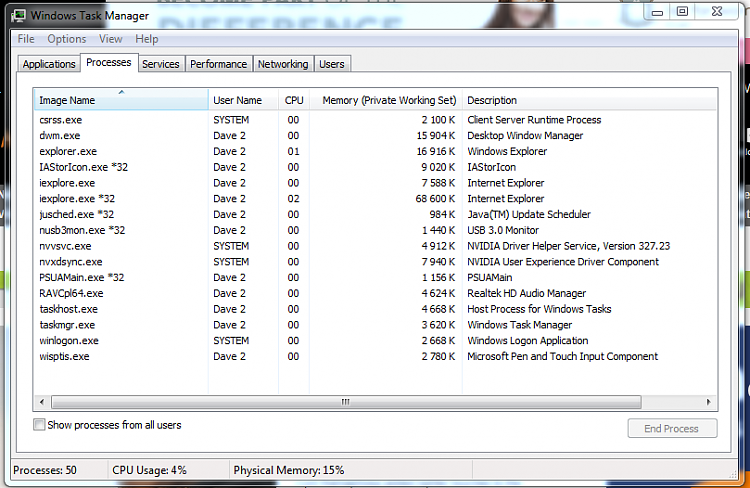The width and height of the screenshot is (750, 488).
Task: Select the nvxdsync.exe process
Action: coord(375,262)
